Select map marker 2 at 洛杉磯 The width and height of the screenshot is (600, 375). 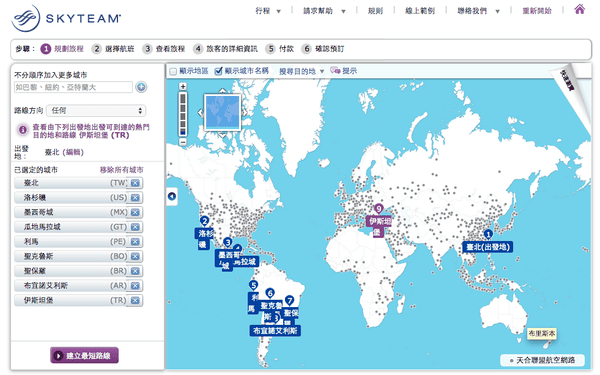[204, 221]
